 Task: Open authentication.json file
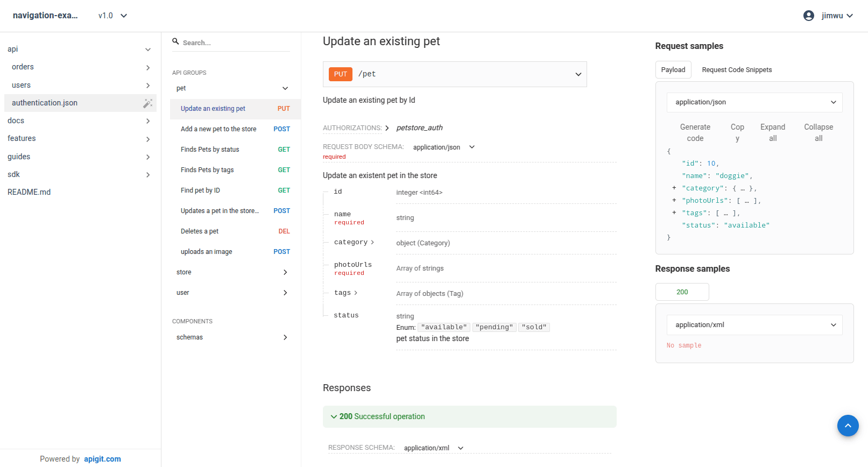click(x=45, y=103)
